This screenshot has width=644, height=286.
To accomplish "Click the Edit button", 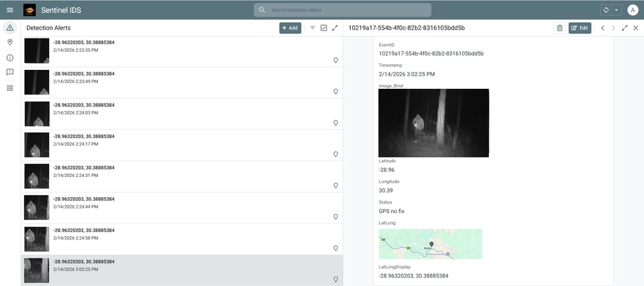I will point(580,28).
